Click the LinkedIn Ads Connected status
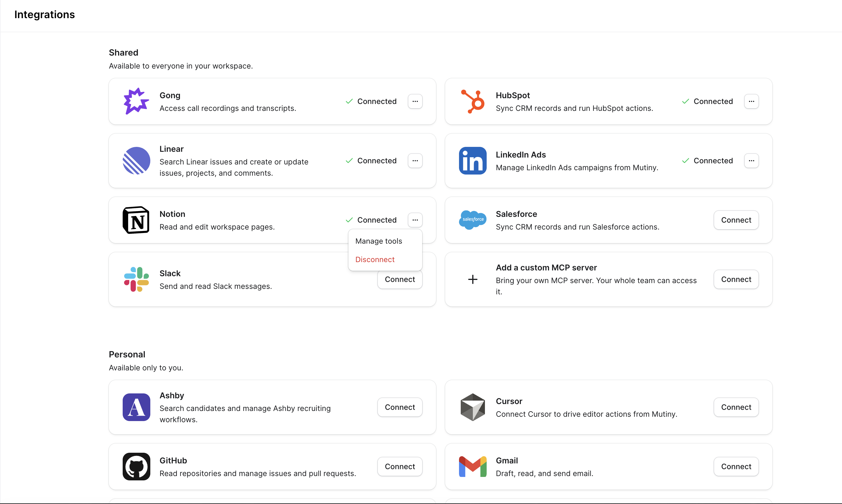 pos(707,161)
